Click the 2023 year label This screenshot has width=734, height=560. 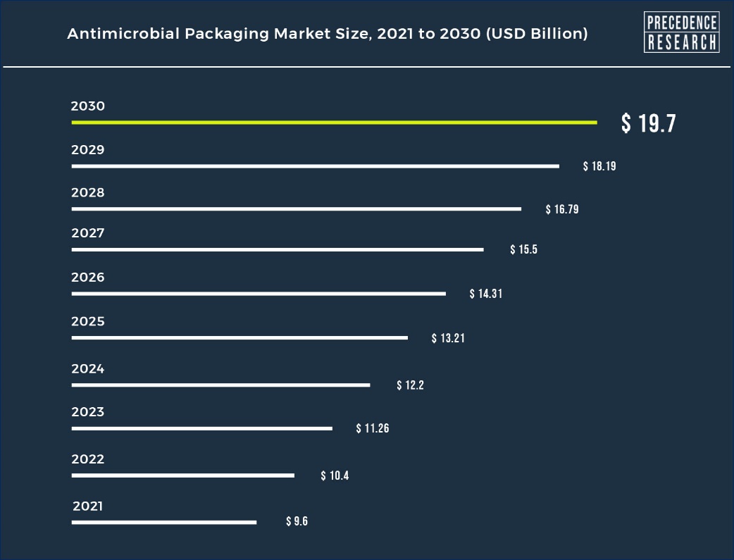pyautogui.click(x=88, y=412)
